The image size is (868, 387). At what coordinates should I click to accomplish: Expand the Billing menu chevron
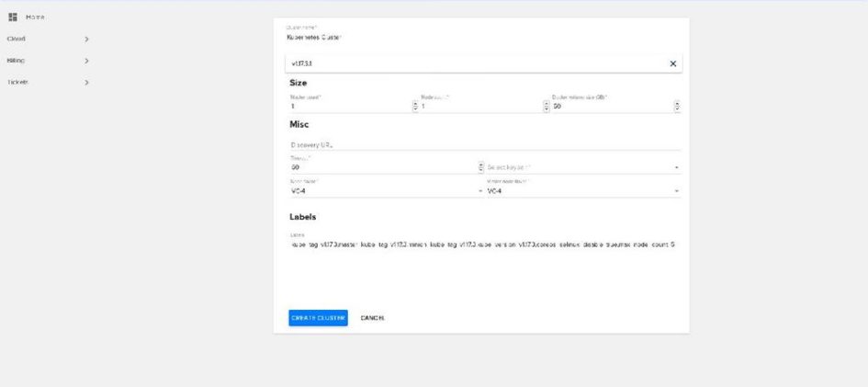pos(86,61)
